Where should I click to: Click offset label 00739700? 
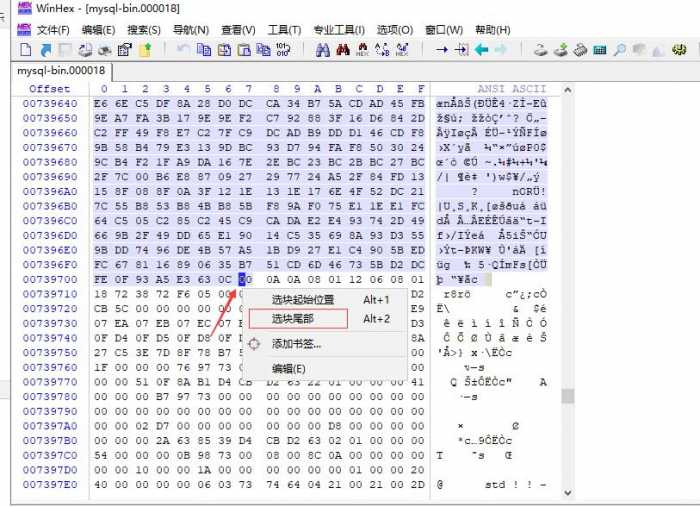(50, 279)
